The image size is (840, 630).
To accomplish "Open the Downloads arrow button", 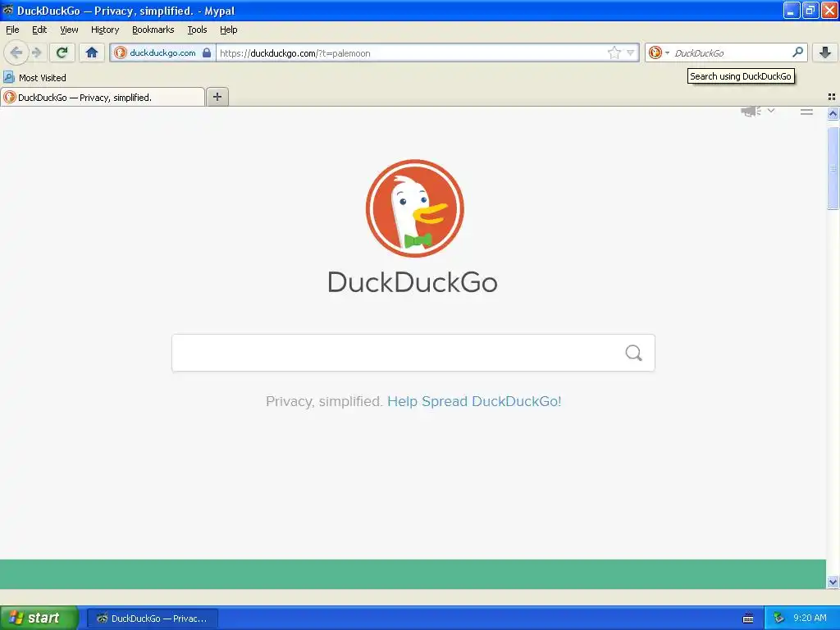I will coord(825,52).
